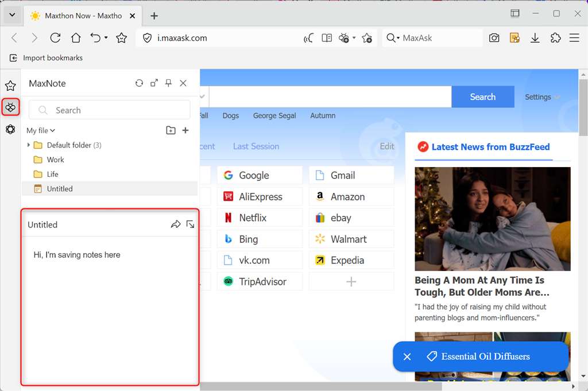The width and height of the screenshot is (588, 391).
Task: Close the Maxthon Now tab
Action: [x=133, y=16]
